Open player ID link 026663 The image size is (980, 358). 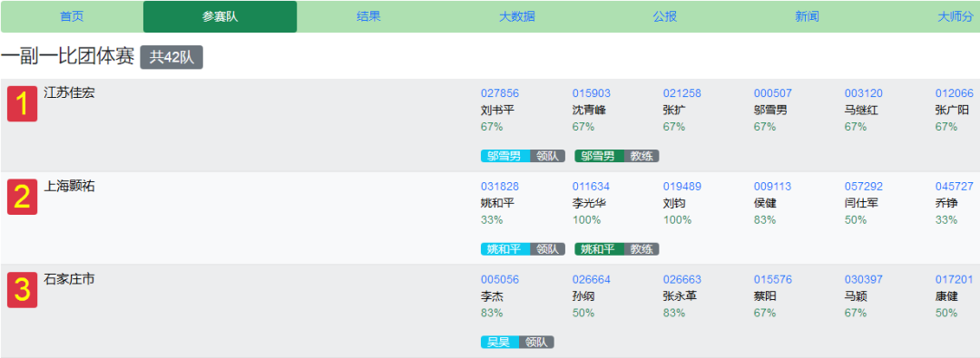(x=681, y=280)
